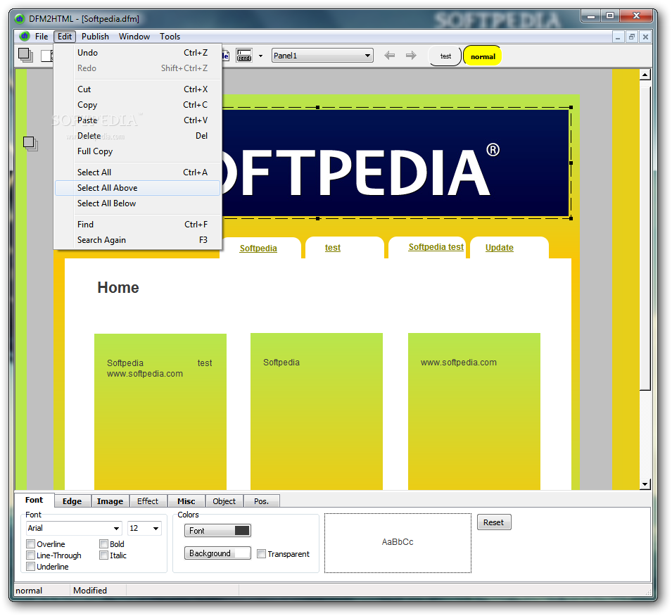Minimize the inner document window
Viewport: 672px width, 616px height.
[618, 37]
